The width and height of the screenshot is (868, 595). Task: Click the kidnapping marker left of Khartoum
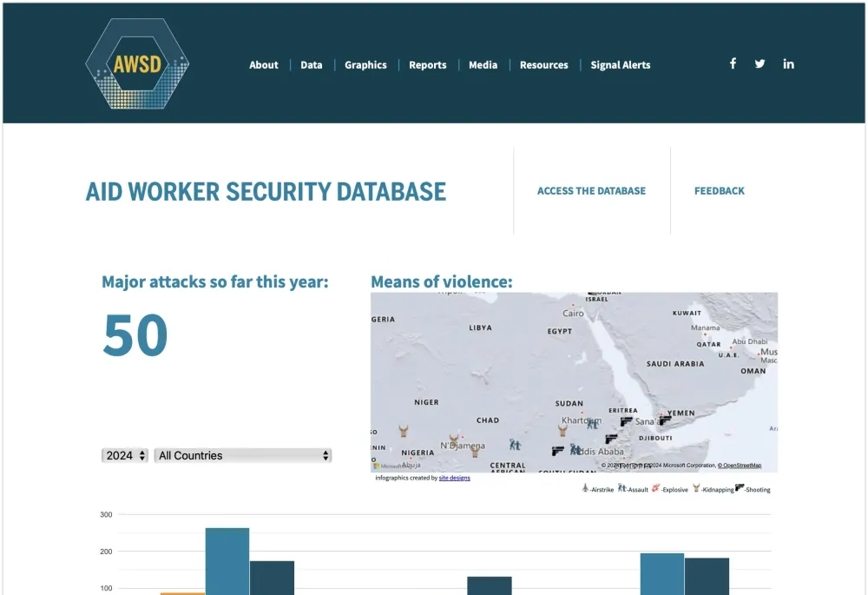pos(562,430)
